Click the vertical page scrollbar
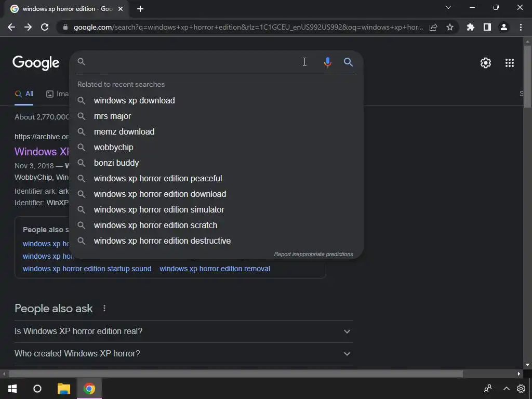532x399 pixels. click(x=527, y=76)
